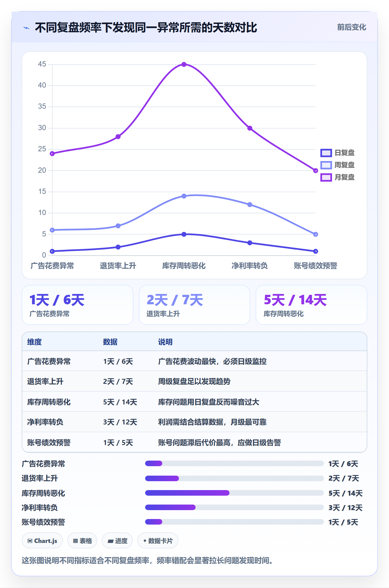Toggle the 月复盘 legend swatch
The width and height of the screenshot is (389, 588).
click(326, 177)
